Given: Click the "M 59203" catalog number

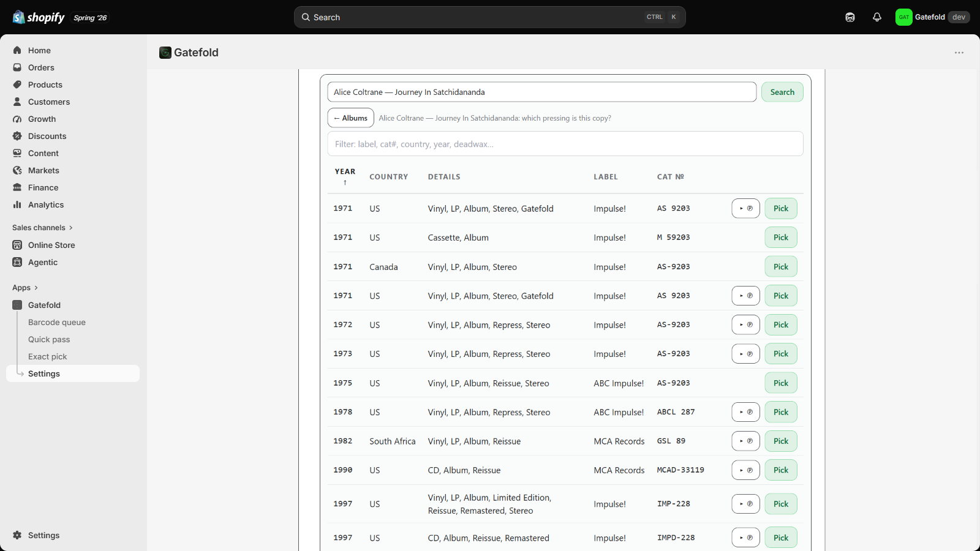Looking at the screenshot, I should click(x=674, y=238).
